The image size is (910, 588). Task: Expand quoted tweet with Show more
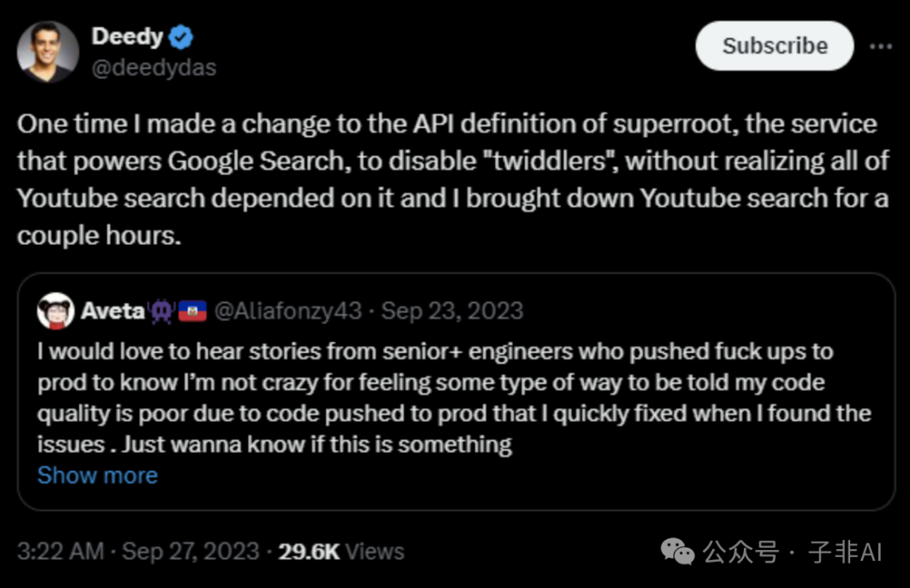click(98, 475)
